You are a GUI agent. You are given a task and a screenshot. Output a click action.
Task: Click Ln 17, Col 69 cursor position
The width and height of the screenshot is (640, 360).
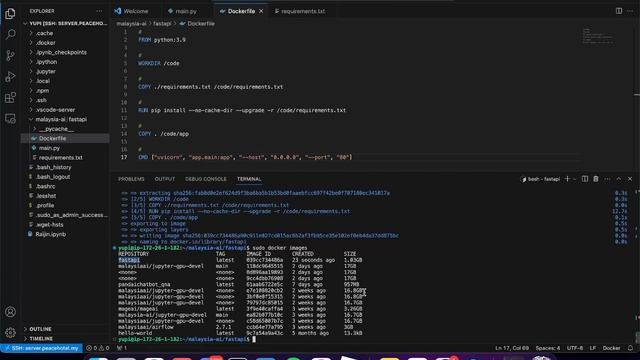click(512, 348)
